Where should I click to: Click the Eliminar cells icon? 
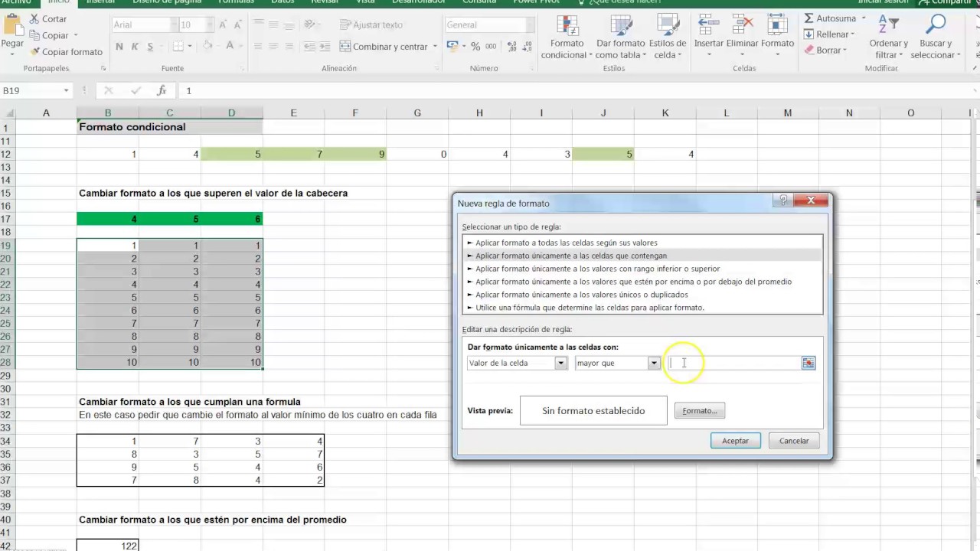(x=742, y=26)
